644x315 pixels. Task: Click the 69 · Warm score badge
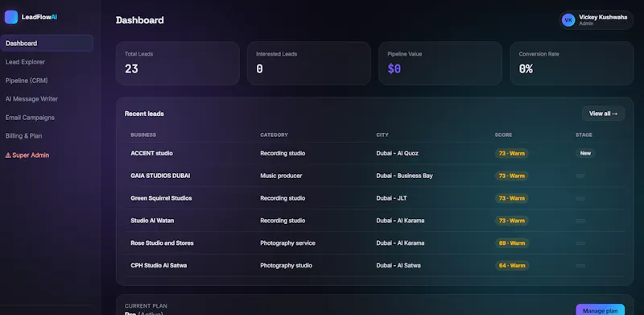click(512, 243)
